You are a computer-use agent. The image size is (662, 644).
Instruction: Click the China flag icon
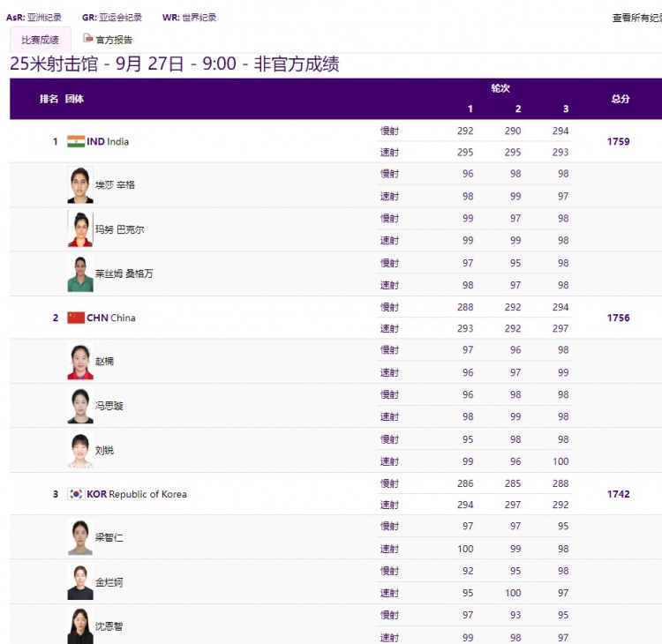76,318
